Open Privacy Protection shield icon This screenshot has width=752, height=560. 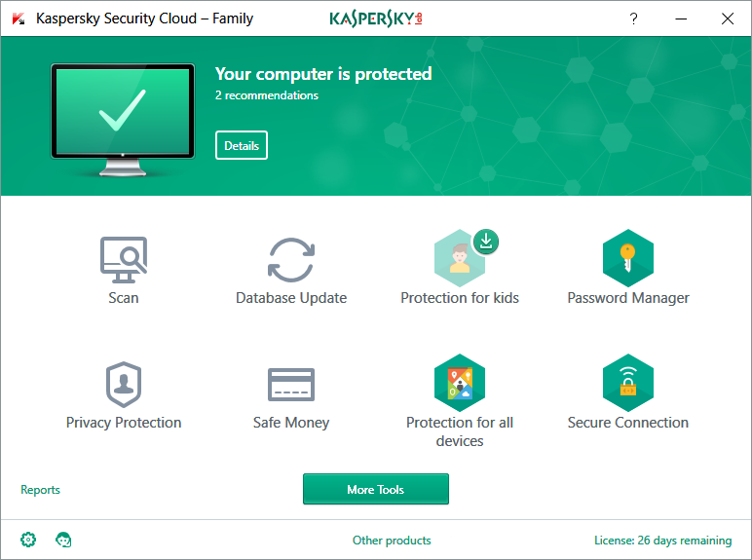[x=124, y=384]
